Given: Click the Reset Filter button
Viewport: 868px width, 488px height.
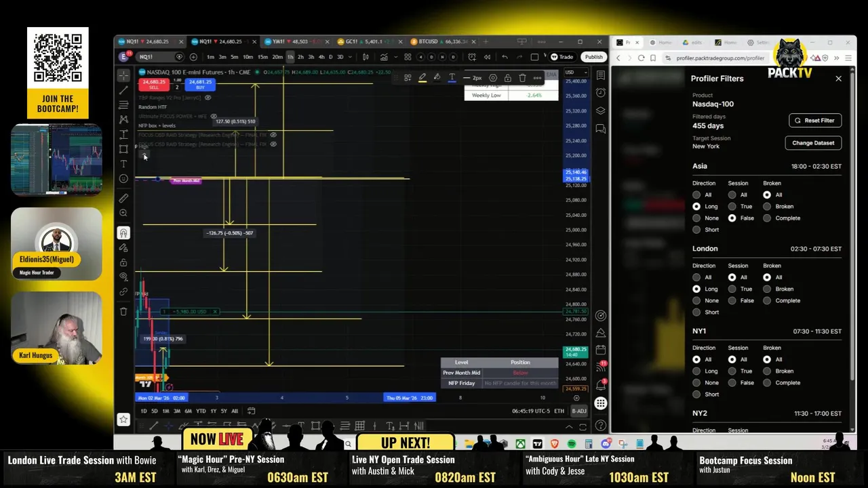Looking at the screenshot, I should click(x=815, y=121).
